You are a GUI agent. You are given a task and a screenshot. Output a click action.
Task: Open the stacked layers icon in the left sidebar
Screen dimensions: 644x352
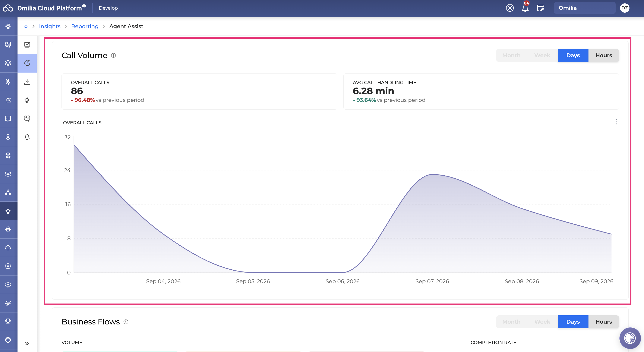click(8, 63)
